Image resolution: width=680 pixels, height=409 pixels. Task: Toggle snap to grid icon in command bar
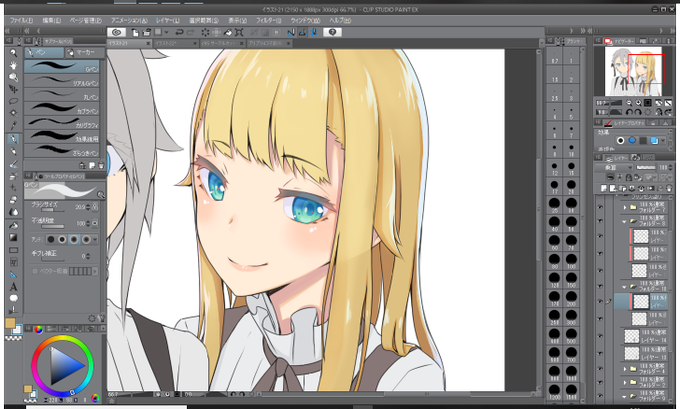(x=314, y=32)
